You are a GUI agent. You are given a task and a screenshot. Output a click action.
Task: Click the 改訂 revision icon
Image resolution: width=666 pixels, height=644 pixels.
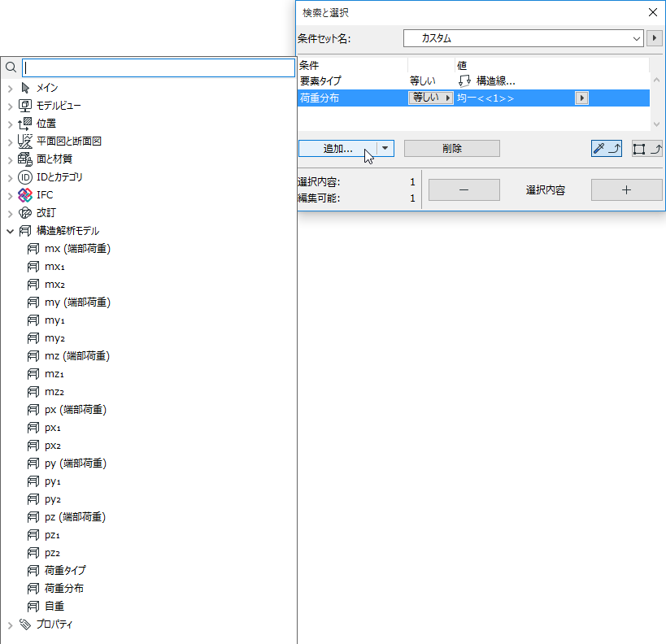pyautogui.click(x=25, y=213)
